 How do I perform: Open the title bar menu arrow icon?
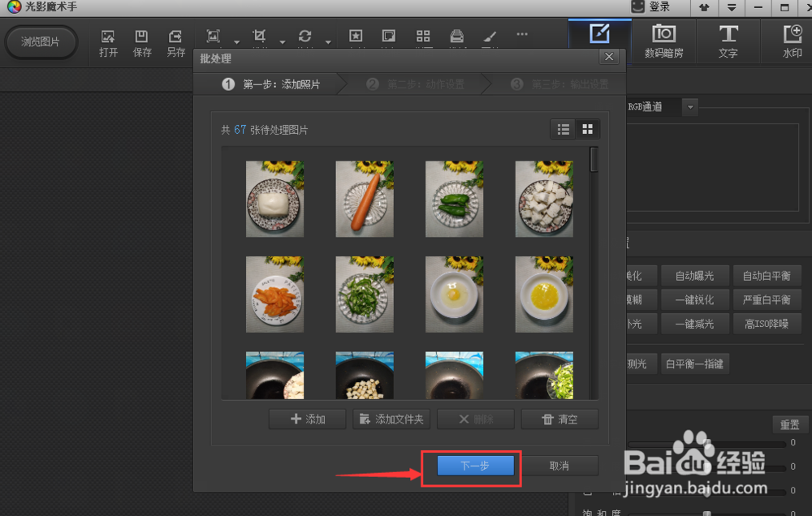pos(732,7)
